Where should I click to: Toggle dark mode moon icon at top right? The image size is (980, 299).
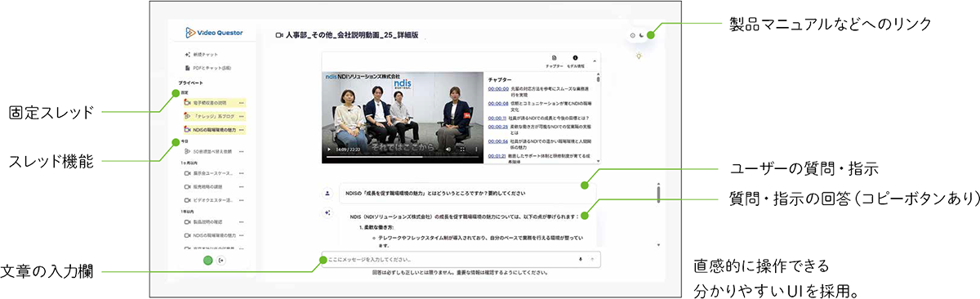(x=641, y=36)
